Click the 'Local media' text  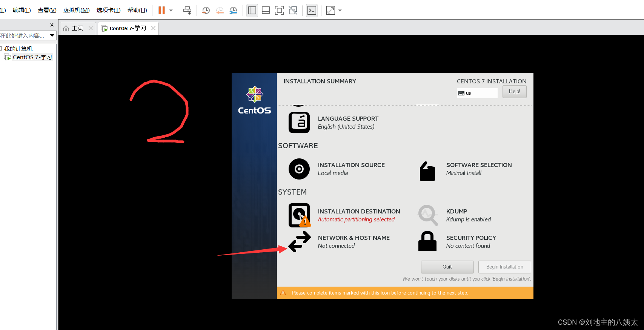(x=333, y=173)
